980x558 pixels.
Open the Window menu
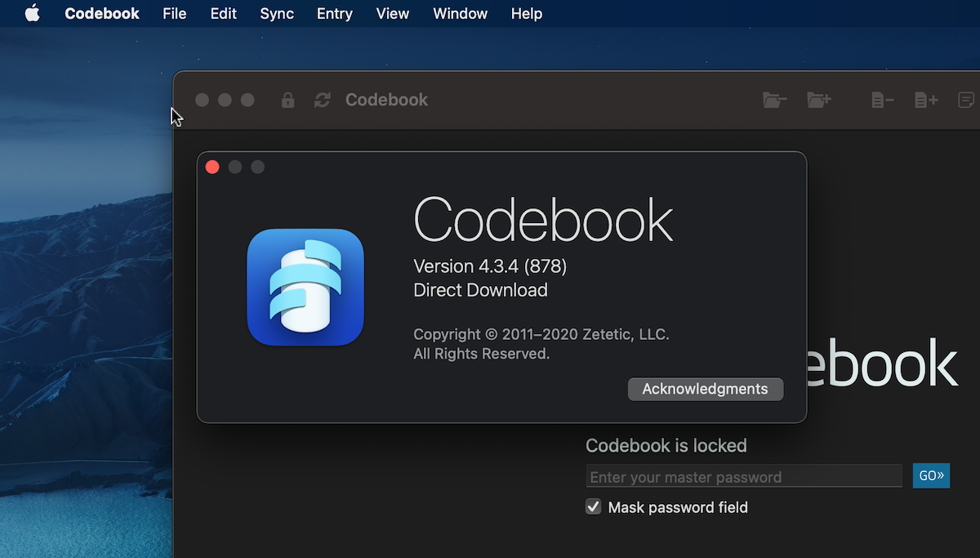(x=461, y=14)
